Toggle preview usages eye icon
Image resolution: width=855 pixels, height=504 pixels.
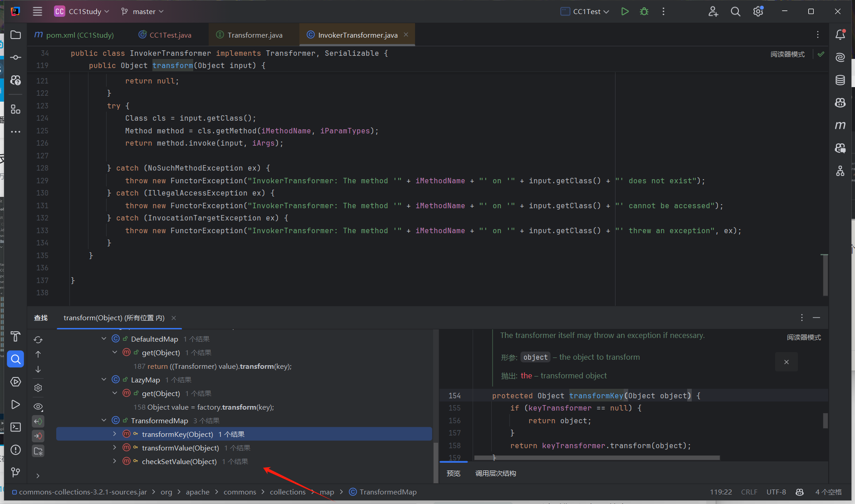[38, 406]
